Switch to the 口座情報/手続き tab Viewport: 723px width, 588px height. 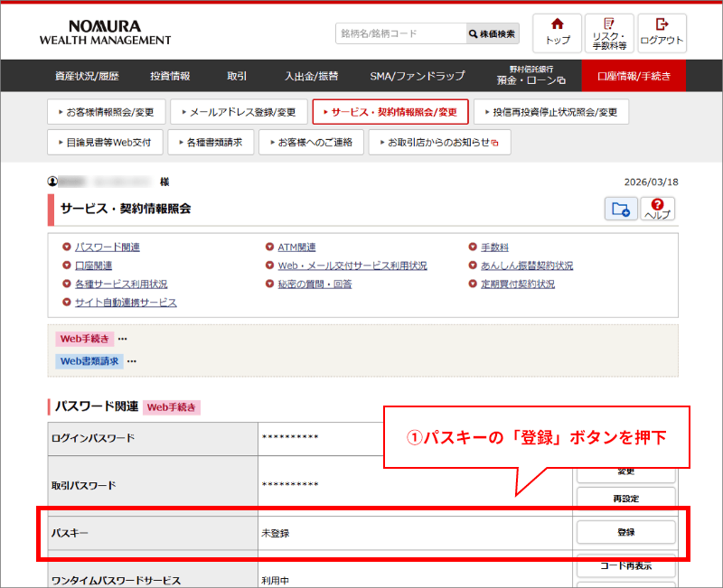click(x=637, y=76)
